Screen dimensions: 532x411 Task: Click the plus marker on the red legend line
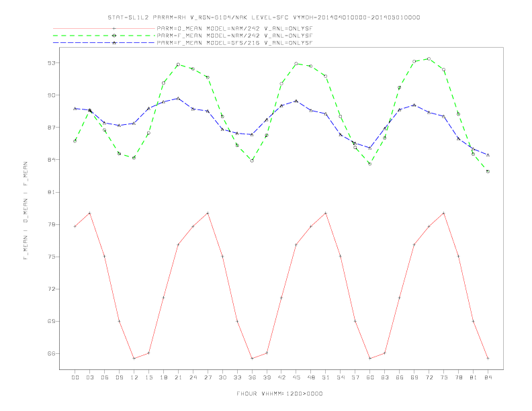[114, 28]
